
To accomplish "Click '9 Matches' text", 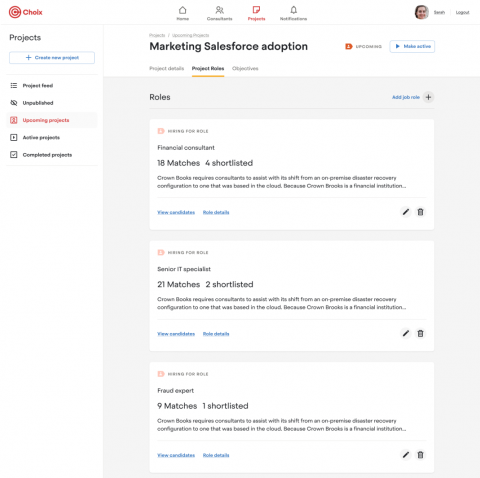I will pos(177,406).
